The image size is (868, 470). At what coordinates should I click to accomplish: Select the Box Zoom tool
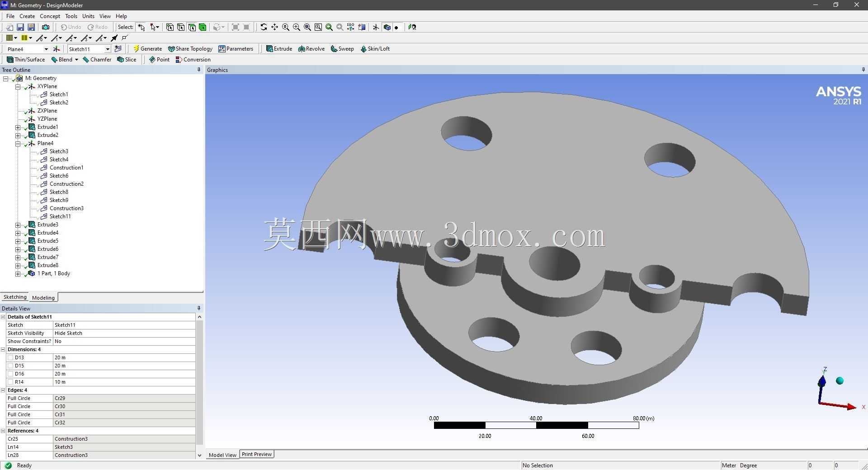click(297, 27)
